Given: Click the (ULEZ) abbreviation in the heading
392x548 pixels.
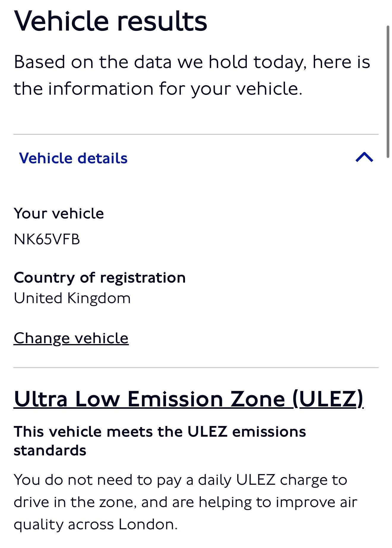Looking at the screenshot, I should pos(328,399).
